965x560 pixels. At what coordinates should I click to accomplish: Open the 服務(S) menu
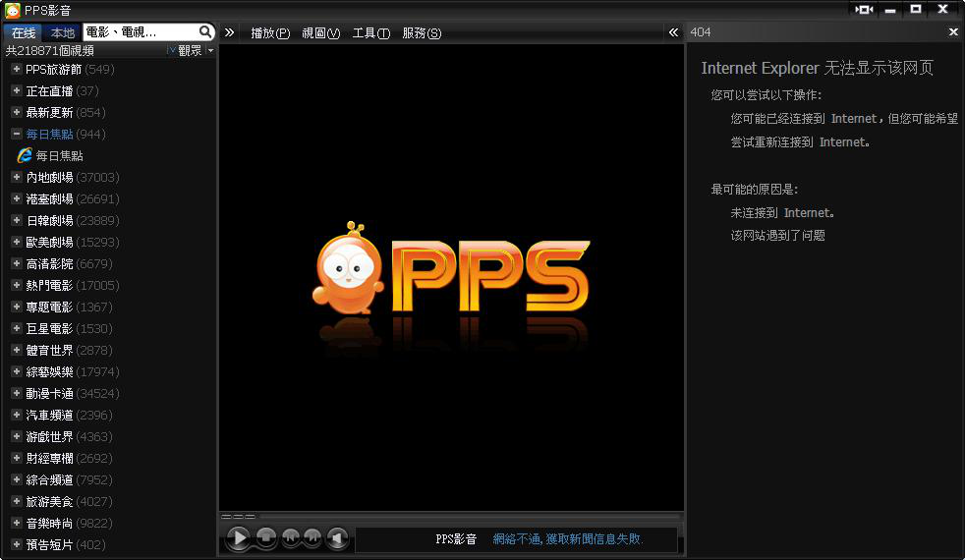pyautogui.click(x=422, y=33)
